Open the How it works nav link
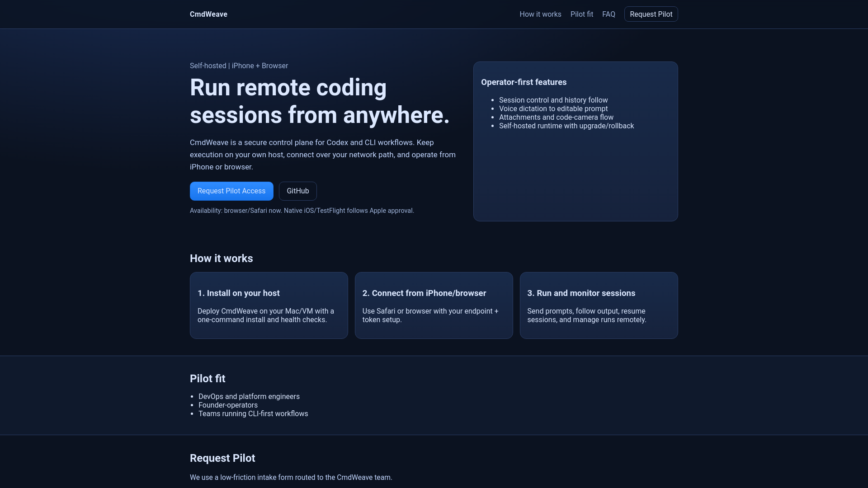 [x=540, y=14]
